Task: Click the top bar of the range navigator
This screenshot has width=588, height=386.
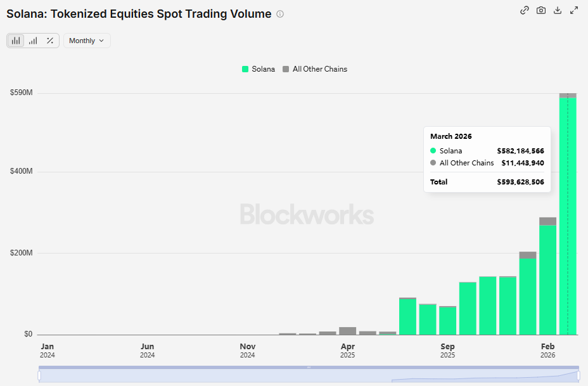Action: pos(309,367)
